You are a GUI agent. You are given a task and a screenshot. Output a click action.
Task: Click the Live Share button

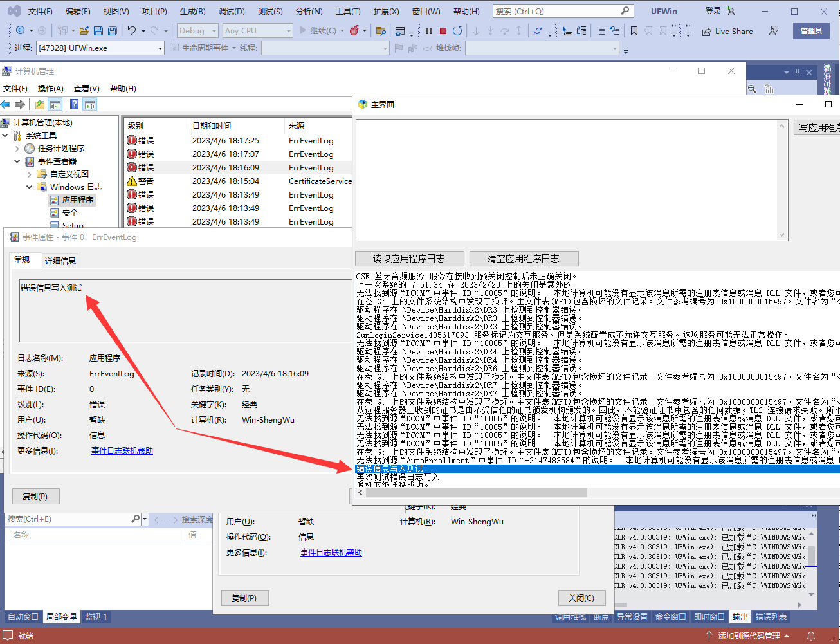coord(727,31)
